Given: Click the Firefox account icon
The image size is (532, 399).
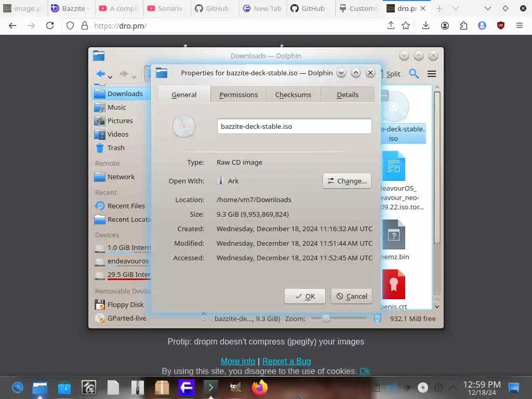Looking at the screenshot, I should coord(445,25).
